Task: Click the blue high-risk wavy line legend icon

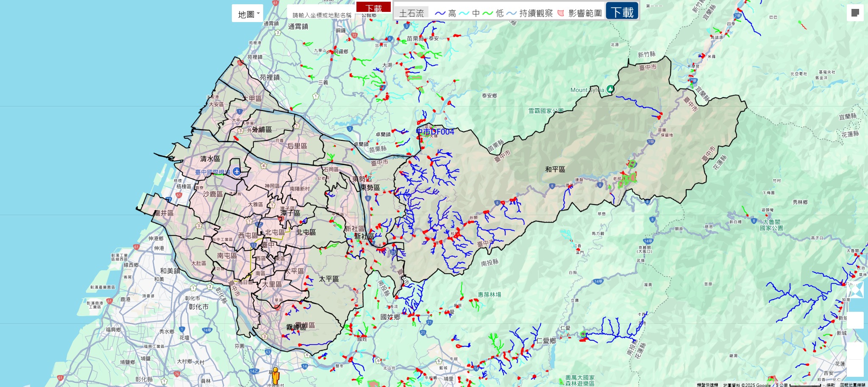Action: (440, 14)
